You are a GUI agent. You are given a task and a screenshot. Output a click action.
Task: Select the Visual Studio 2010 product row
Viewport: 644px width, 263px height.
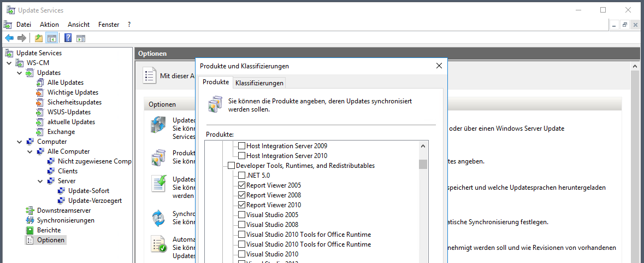pyautogui.click(x=273, y=254)
